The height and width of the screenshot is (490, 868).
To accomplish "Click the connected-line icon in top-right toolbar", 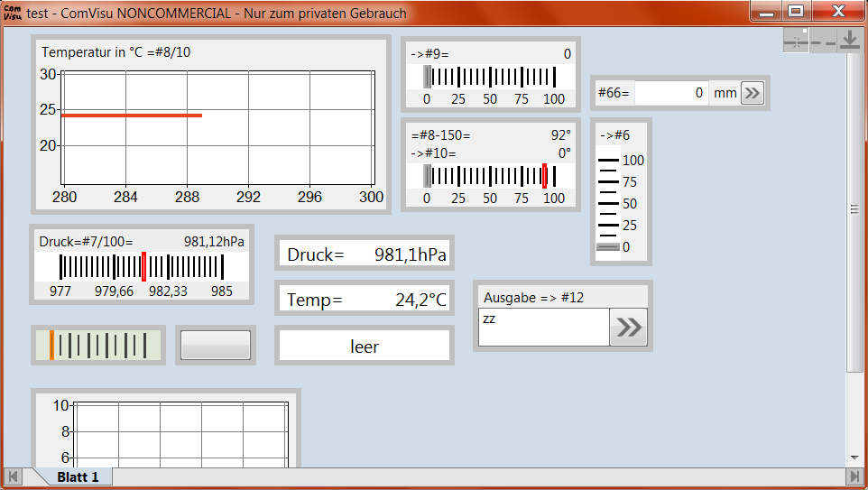I will coord(797,41).
